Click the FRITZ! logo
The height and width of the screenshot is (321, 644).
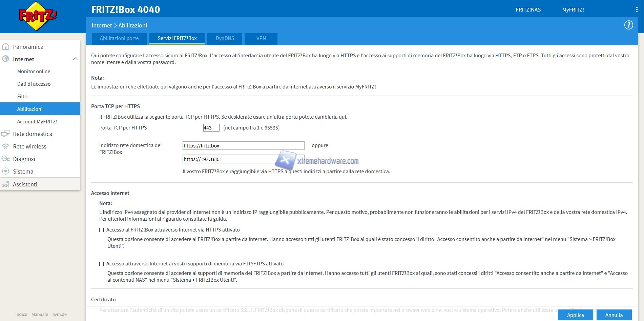coord(38,16)
